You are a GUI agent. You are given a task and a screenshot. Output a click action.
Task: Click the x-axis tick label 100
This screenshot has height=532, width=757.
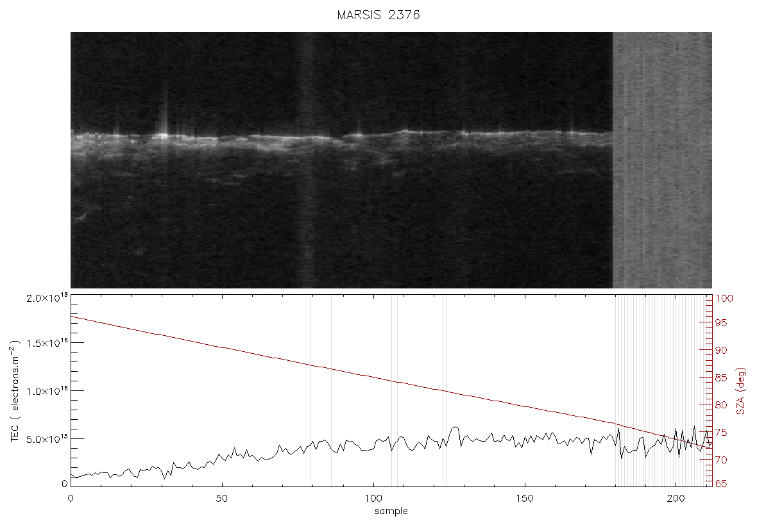tap(373, 498)
